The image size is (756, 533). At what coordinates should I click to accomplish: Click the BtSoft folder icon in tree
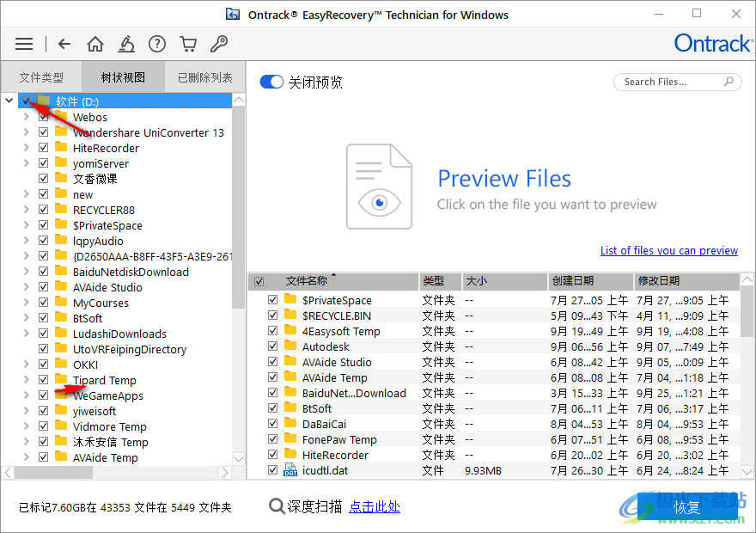pyautogui.click(x=61, y=317)
